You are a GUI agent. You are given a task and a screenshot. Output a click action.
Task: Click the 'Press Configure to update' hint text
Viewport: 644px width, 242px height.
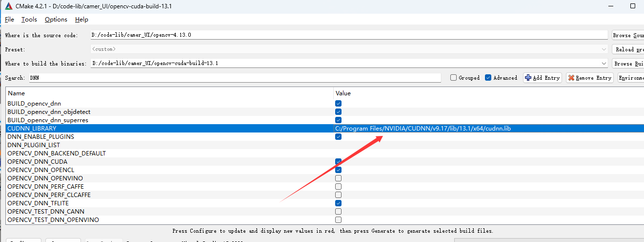[x=333, y=231]
